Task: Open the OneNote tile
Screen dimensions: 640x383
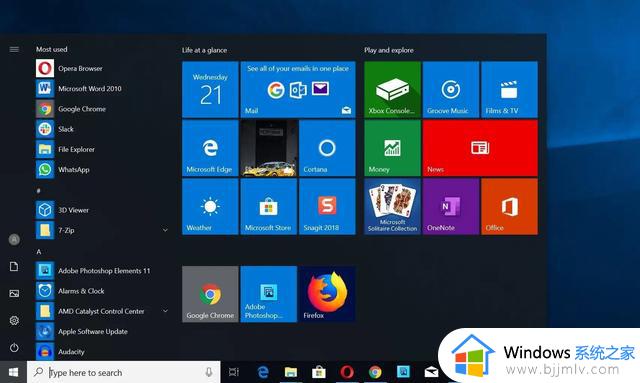Action: pyautogui.click(x=451, y=207)
